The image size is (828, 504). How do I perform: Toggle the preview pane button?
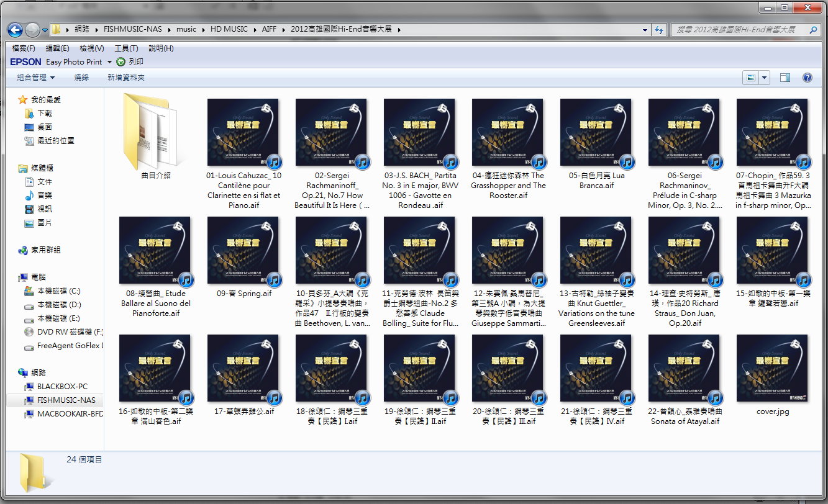coord(785,78)
